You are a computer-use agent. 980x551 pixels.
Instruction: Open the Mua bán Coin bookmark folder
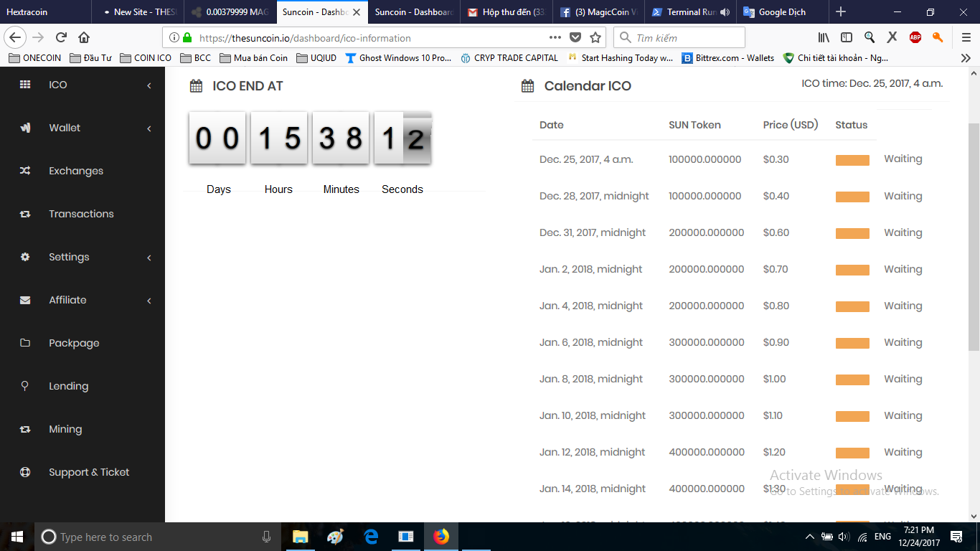pos(253,58)
